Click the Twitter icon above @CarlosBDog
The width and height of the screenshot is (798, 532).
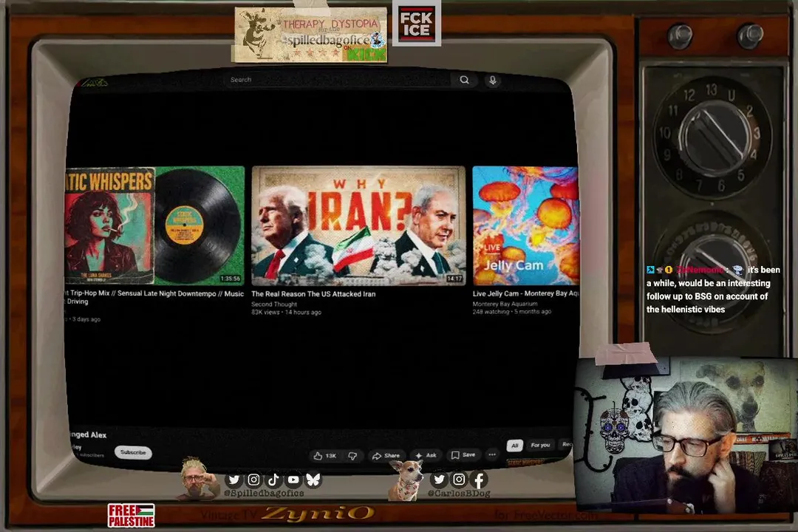pyautogui.click(x=439, y=479)
